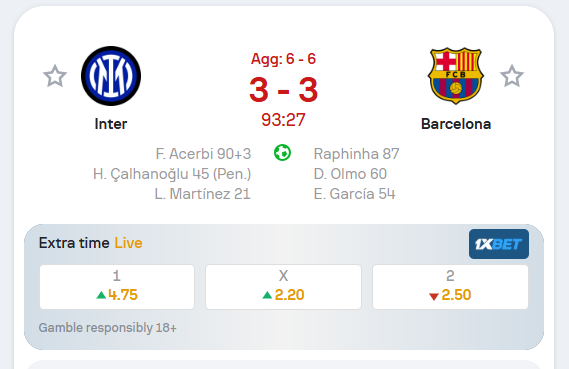Open the Barcelona club crest
This screenshot has width=569, height=369.
click(456, 76)
